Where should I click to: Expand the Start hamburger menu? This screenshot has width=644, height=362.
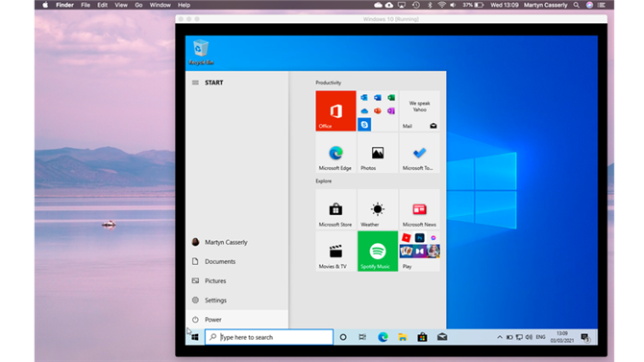(x=195, y=83)
